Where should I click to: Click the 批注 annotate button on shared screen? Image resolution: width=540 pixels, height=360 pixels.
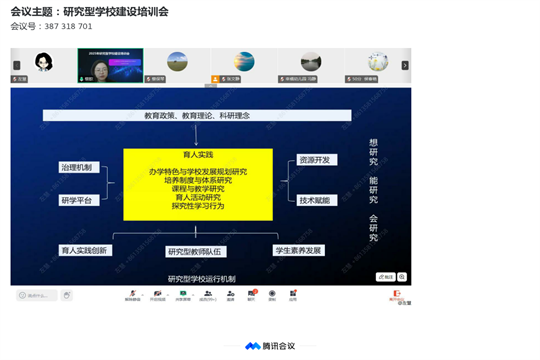point(386,277)
